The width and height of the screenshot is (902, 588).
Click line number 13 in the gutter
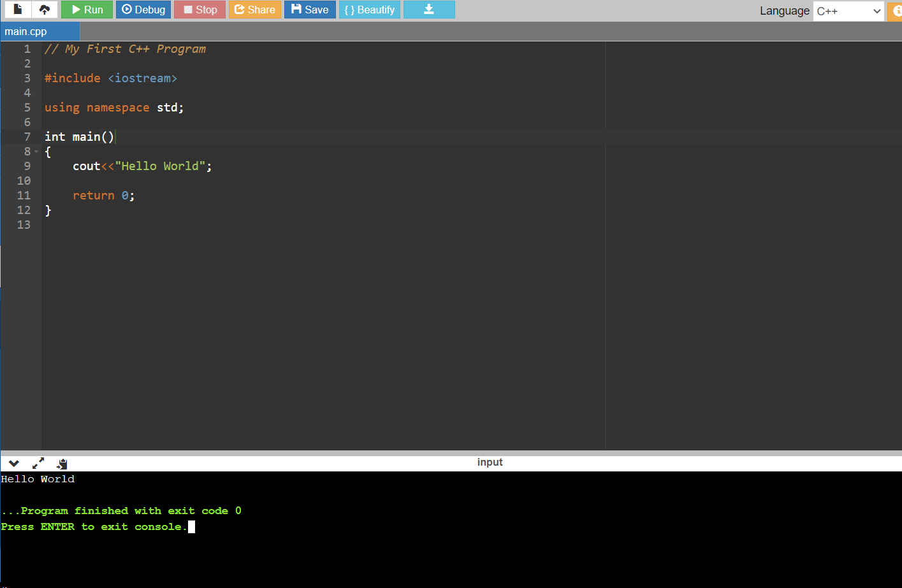pos(24,225)
